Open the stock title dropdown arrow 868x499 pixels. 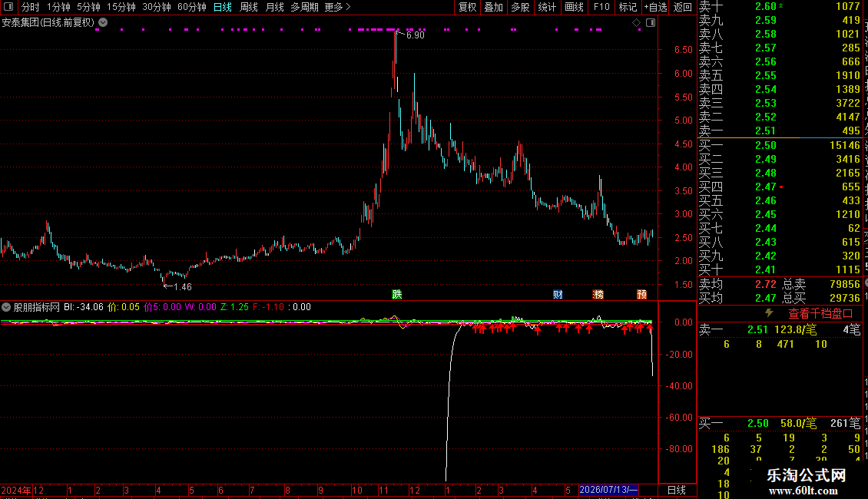click(103, 23)
